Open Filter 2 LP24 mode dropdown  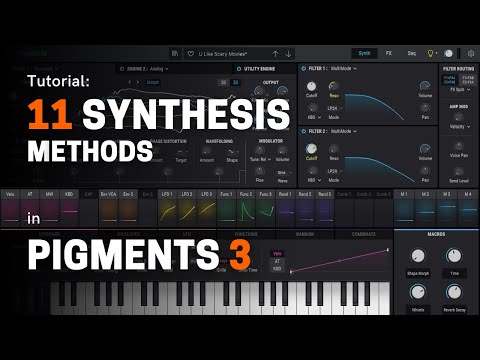[x=335, y=171]
